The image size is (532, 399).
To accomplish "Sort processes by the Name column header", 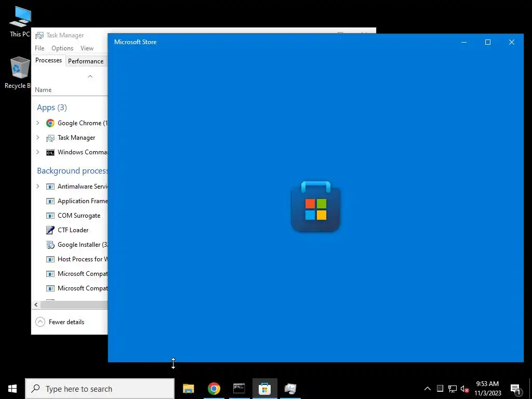I will (x=44, y=90).
